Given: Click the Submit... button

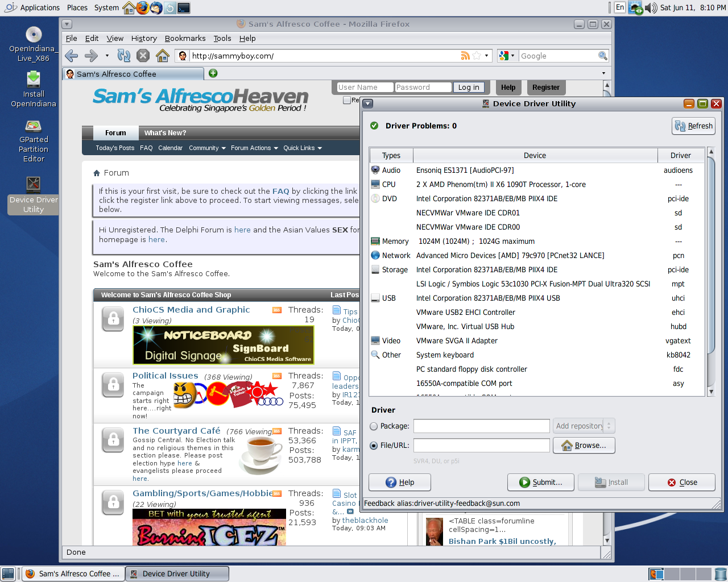Looking at the screenshot, I should tap(541, 483).
